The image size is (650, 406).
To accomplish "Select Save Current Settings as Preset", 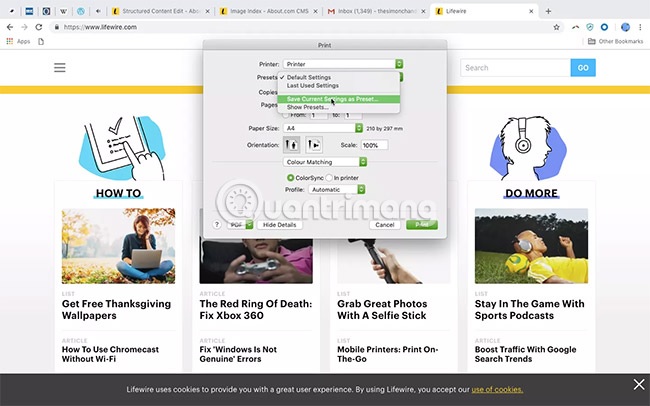I will pos(339,99).
